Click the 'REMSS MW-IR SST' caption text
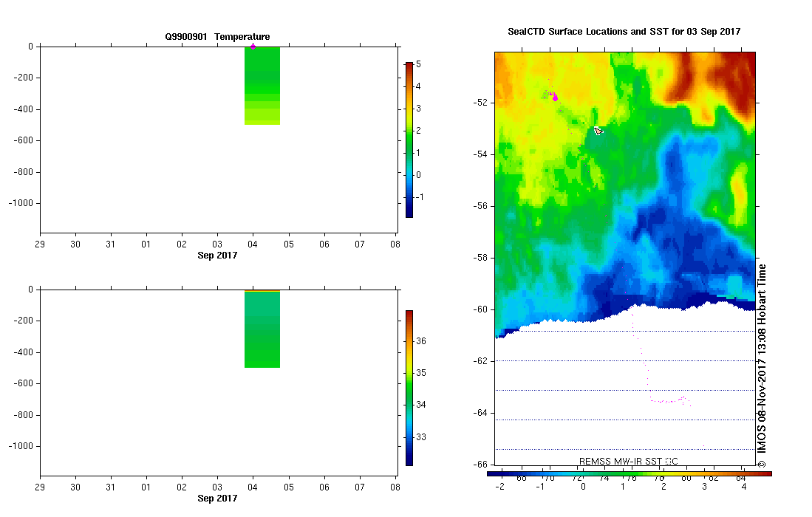The image size is (812, 517). click(x=628, y=461)
